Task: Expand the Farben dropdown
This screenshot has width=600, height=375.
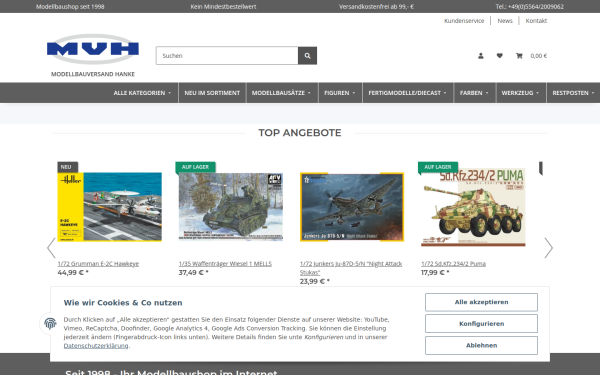Action: (474, 93)
